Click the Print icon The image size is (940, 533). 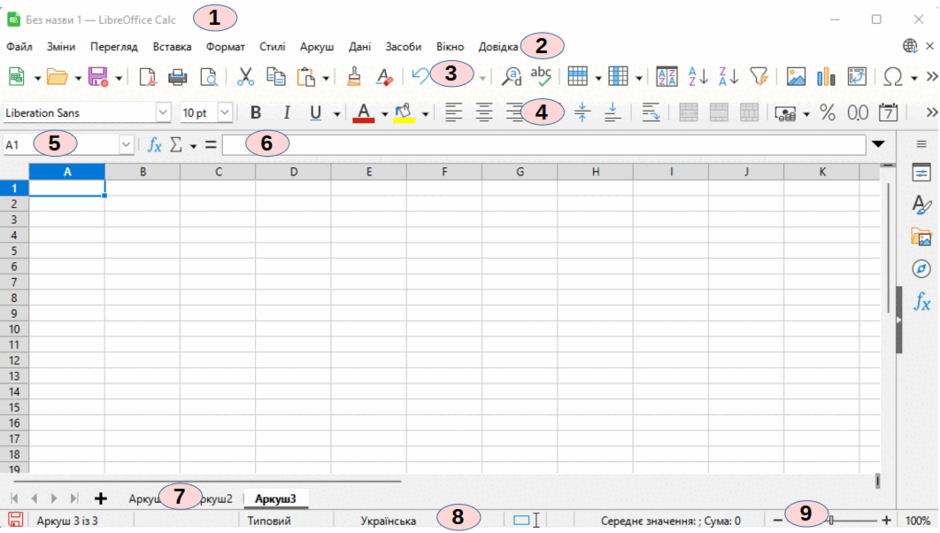(177, 77)
